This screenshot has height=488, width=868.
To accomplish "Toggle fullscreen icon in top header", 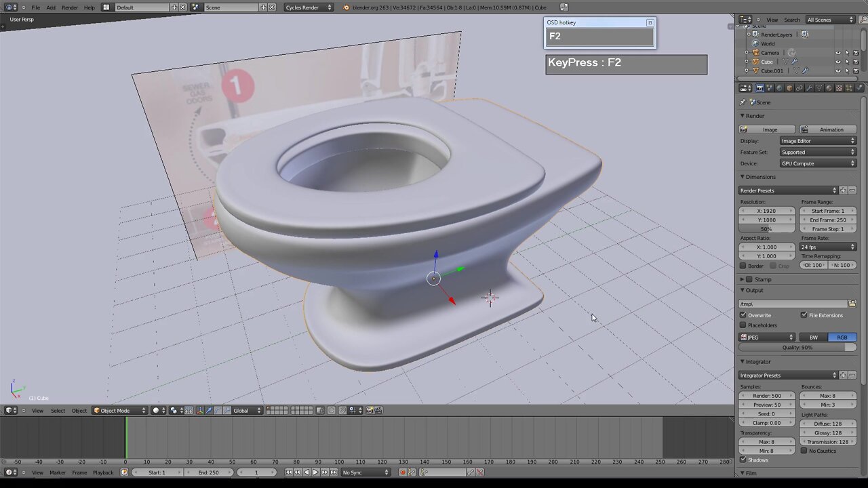I will pyautogui.click(x=564, y=7).
